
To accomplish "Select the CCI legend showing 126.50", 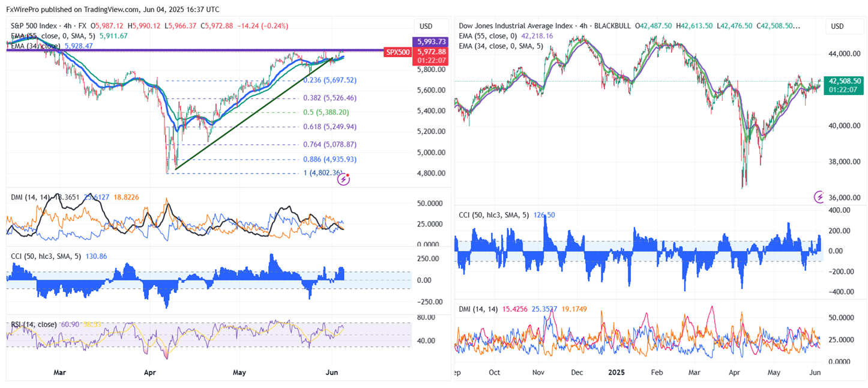I will (505, 215).
